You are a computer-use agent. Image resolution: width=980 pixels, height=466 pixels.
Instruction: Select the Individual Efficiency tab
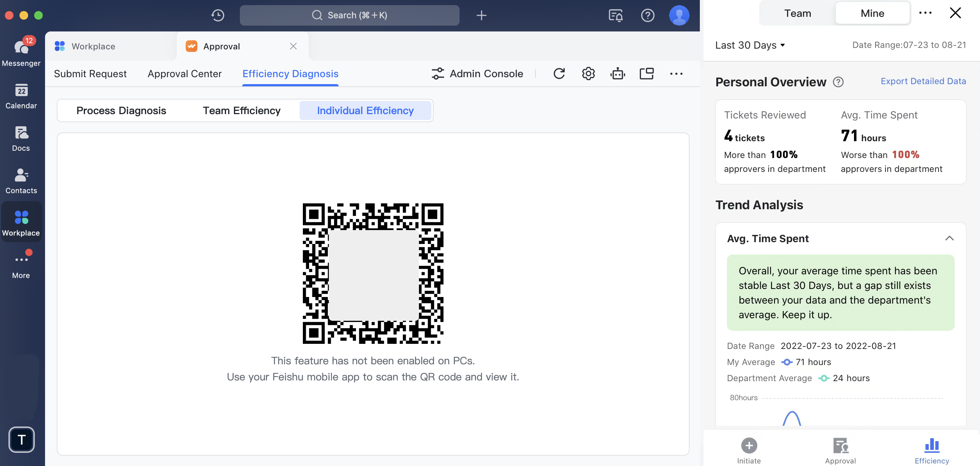click(x=365, y=110)
